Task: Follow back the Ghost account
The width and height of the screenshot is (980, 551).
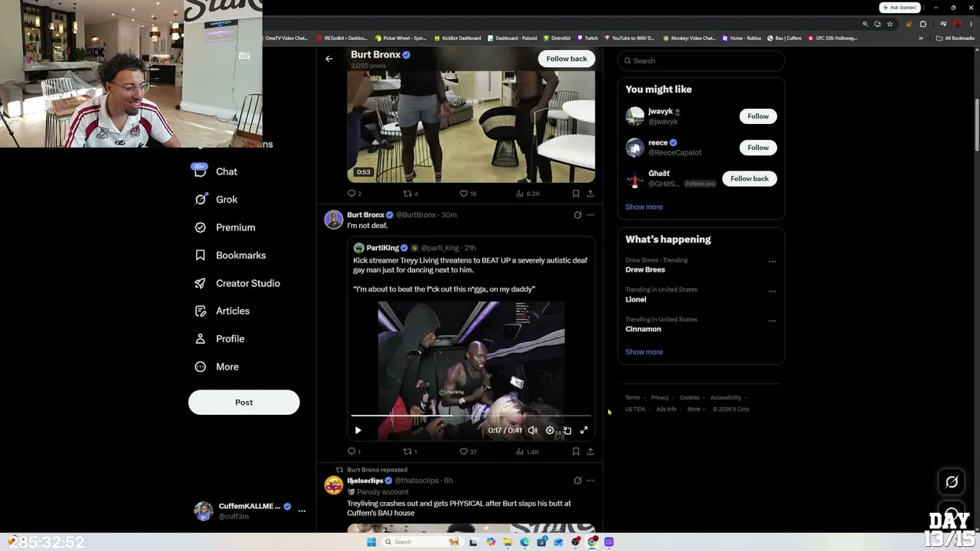Action: coord(750,179)
